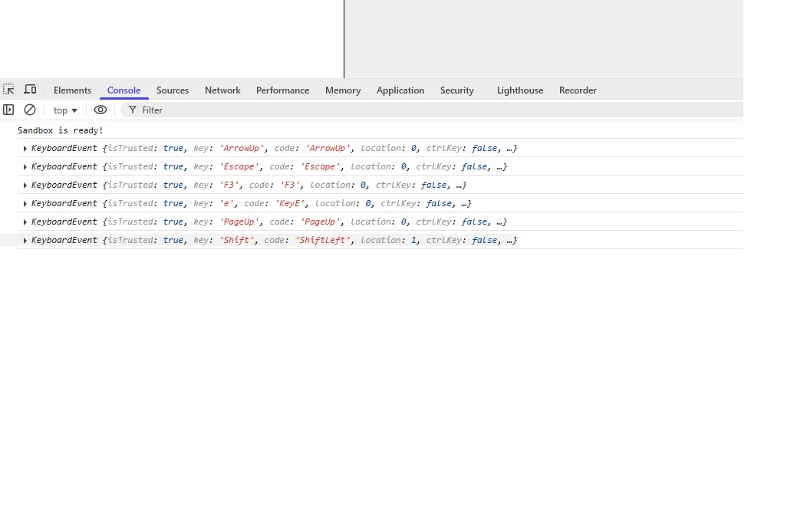Click the funnel Filter icon
Screen dimensions: 797x532
[x=133, y=110]
